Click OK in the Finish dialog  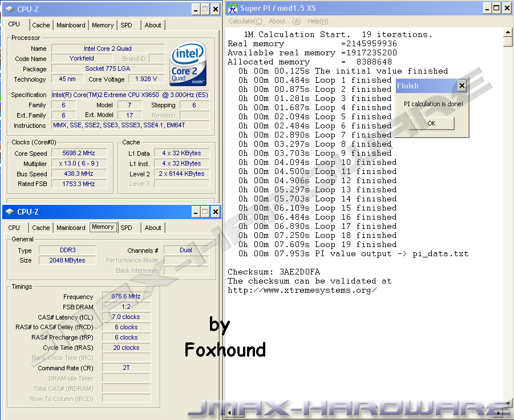[431, 123]
